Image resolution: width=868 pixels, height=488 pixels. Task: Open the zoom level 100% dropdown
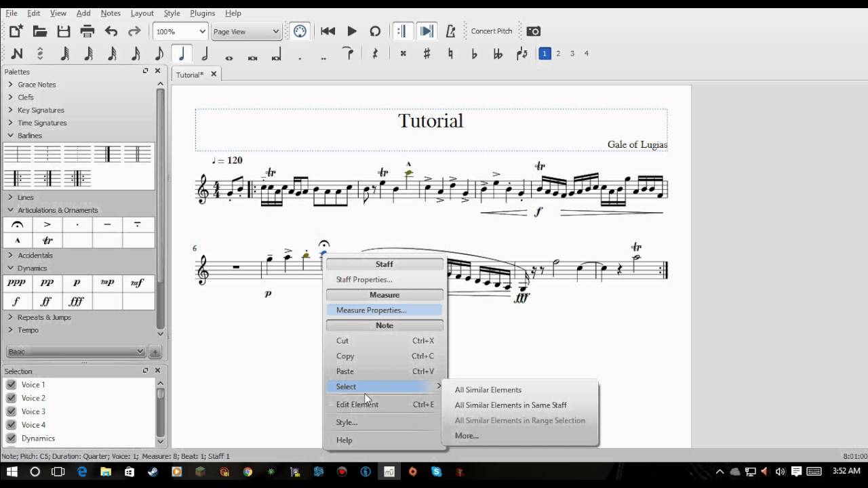coord(180,31)
